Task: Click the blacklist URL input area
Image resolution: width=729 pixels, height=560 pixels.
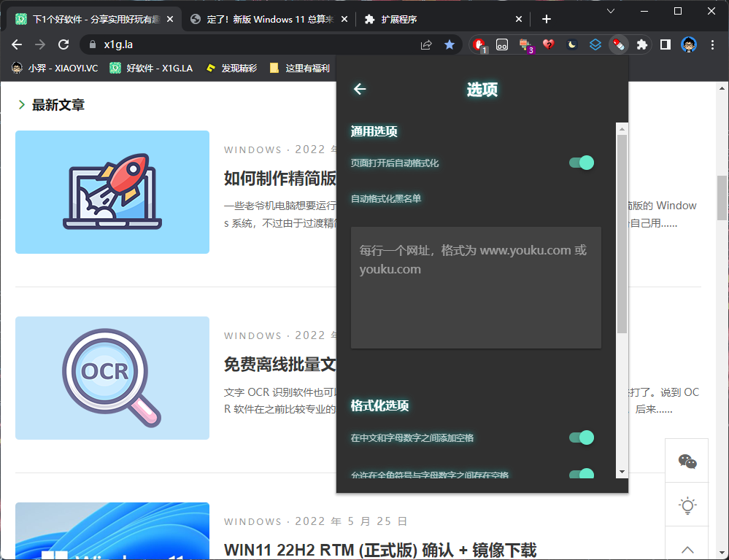Action: coord(476,287)
